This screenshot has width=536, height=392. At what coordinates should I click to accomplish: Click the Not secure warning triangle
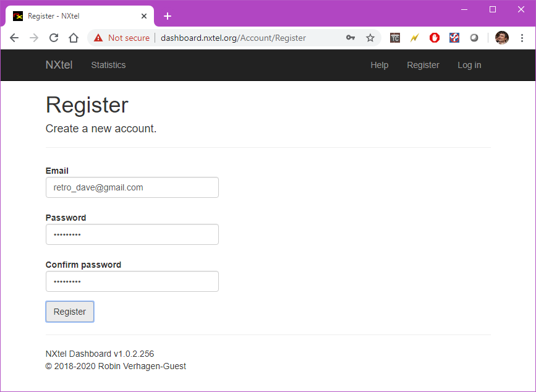click(98, 38)
